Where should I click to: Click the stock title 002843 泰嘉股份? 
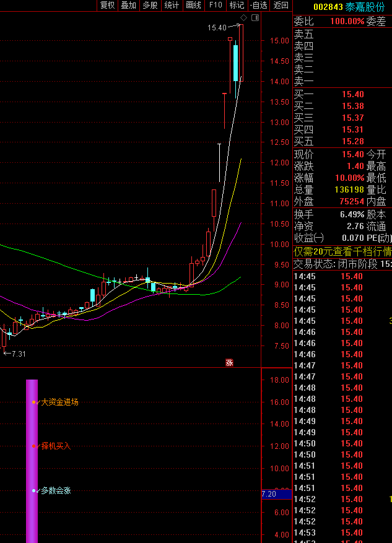coord(349,7)
